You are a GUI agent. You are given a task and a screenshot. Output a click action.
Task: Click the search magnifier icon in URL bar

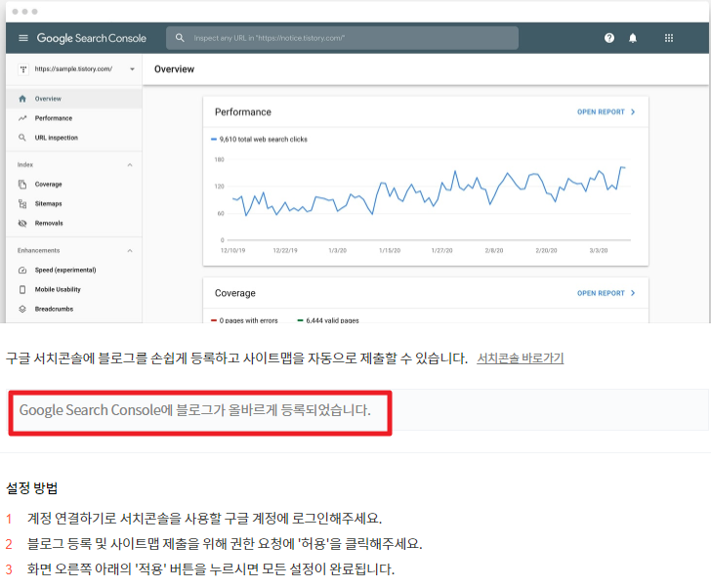[x=180, y=38]
